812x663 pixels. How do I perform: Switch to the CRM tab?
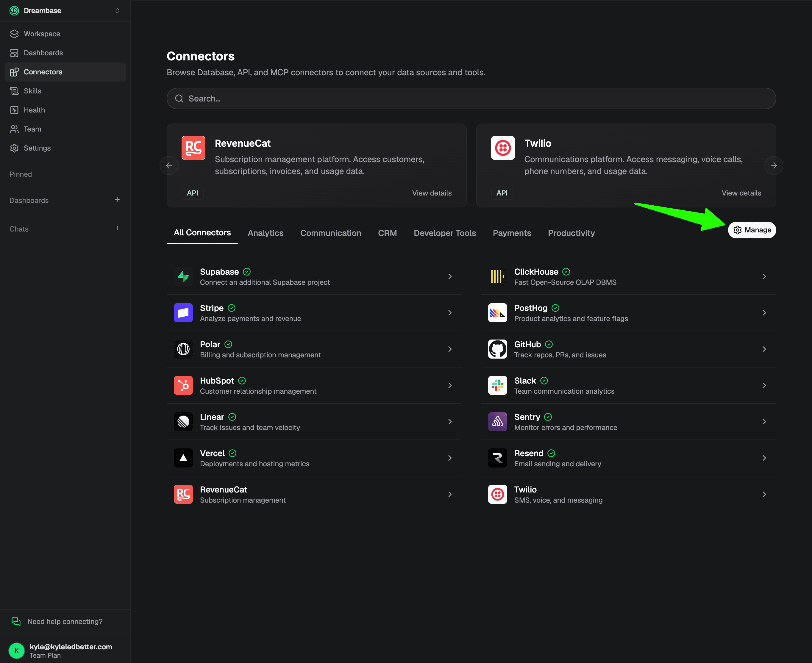[x=387, y=233]
